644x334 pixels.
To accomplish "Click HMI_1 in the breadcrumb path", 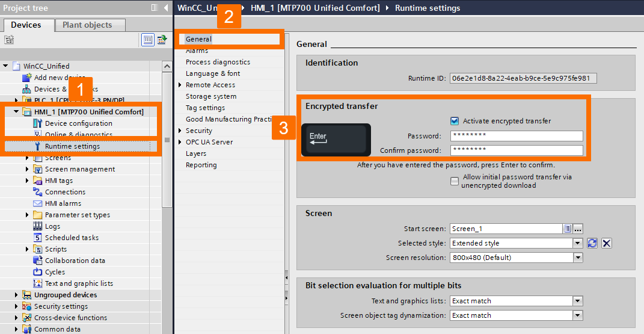I will coord(315,8).
